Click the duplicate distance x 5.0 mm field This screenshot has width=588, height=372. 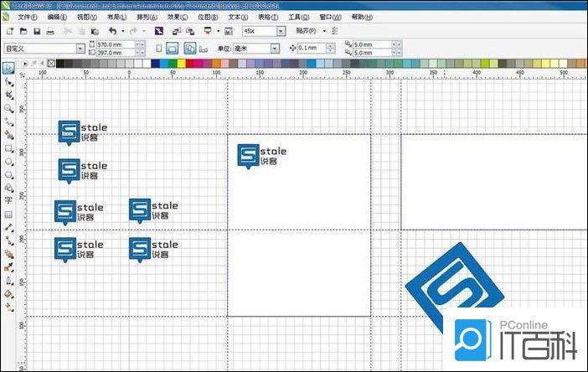click(x=373, y=44)
